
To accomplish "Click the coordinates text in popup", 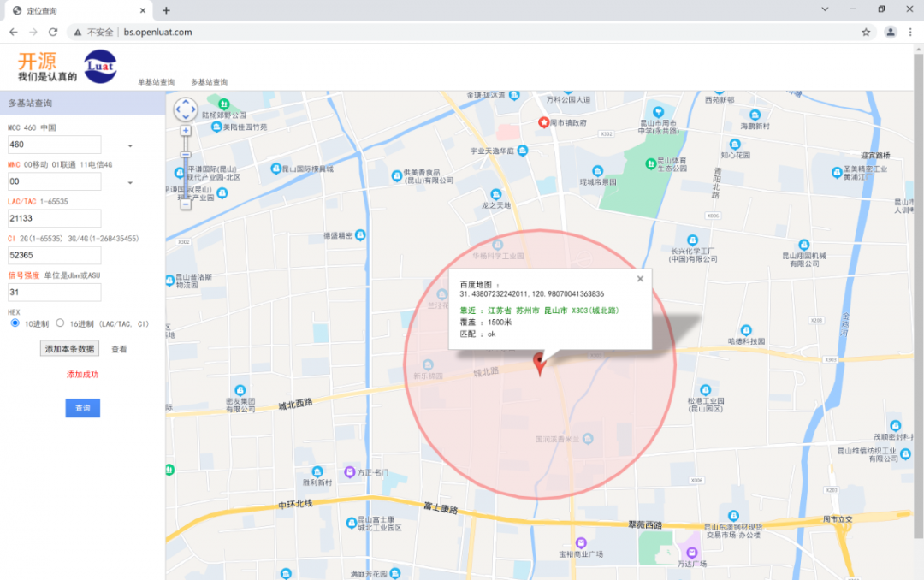I will [x=531, y=293].
